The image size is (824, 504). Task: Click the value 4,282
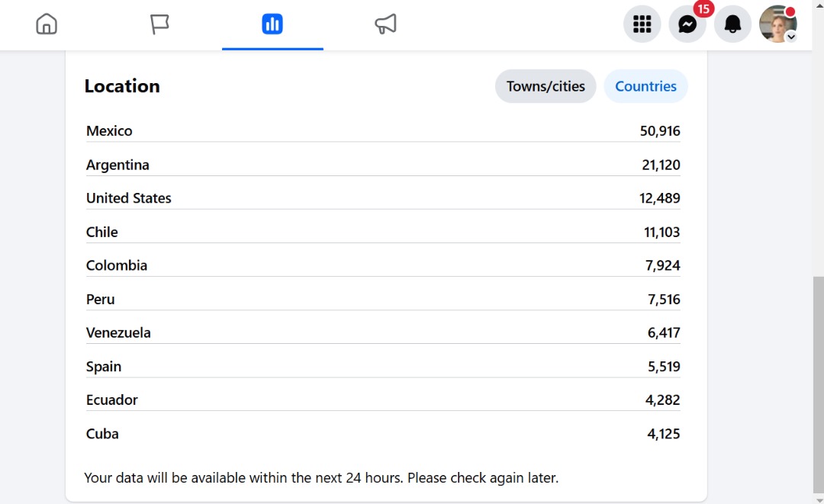[663, 400]
